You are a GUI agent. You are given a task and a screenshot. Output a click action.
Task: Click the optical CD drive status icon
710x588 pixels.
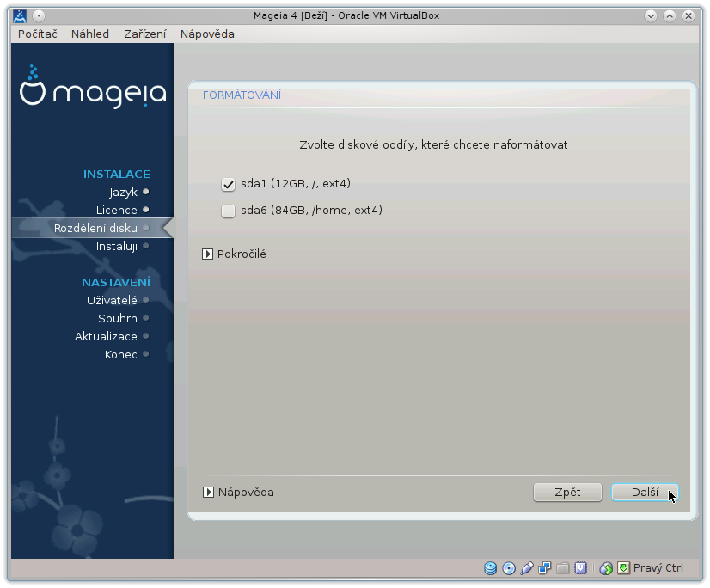tap(509, 568)
